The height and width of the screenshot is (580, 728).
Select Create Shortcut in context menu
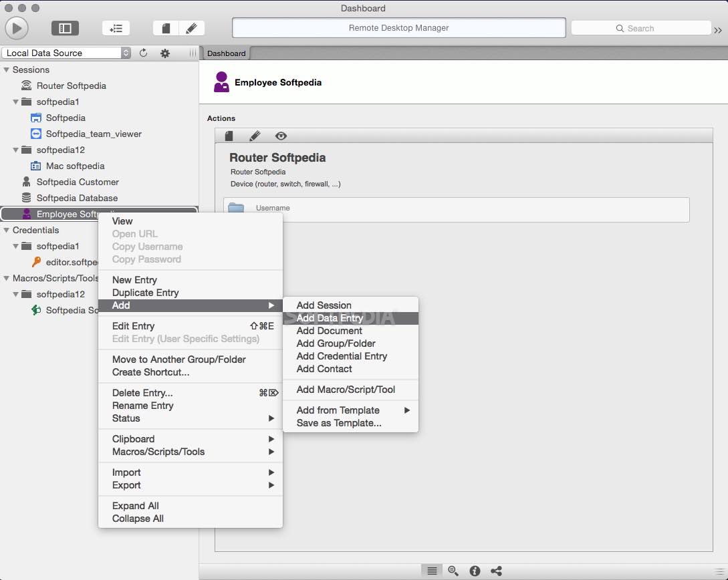pyautogui.click(x=191, y=372)
